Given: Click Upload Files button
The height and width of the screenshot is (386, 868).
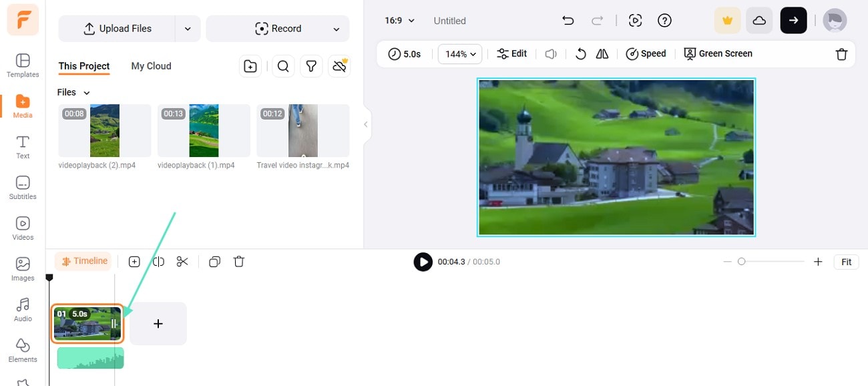Looking at the screenshot, I should click(117, 29).
